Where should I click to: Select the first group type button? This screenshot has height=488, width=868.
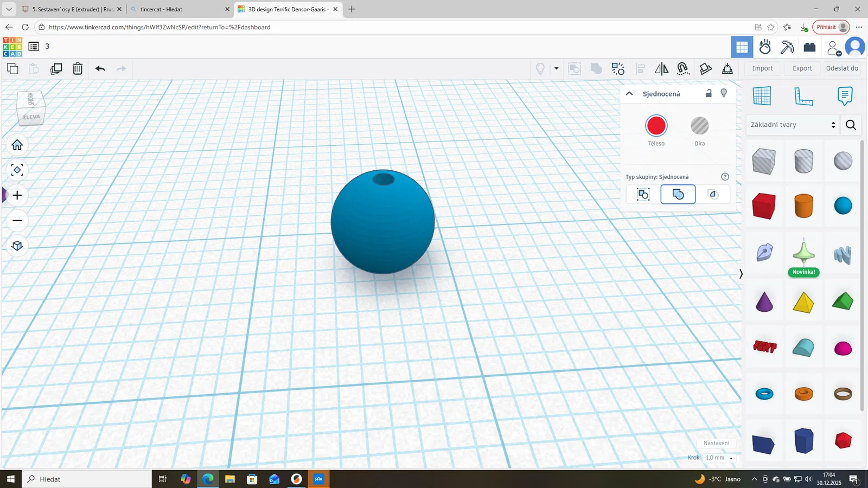[643, 194]
